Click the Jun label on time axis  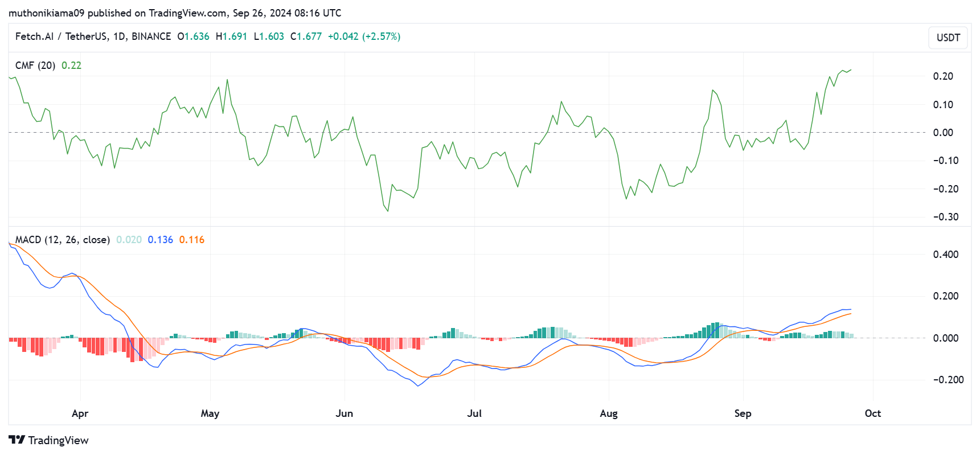coord(345,413)
